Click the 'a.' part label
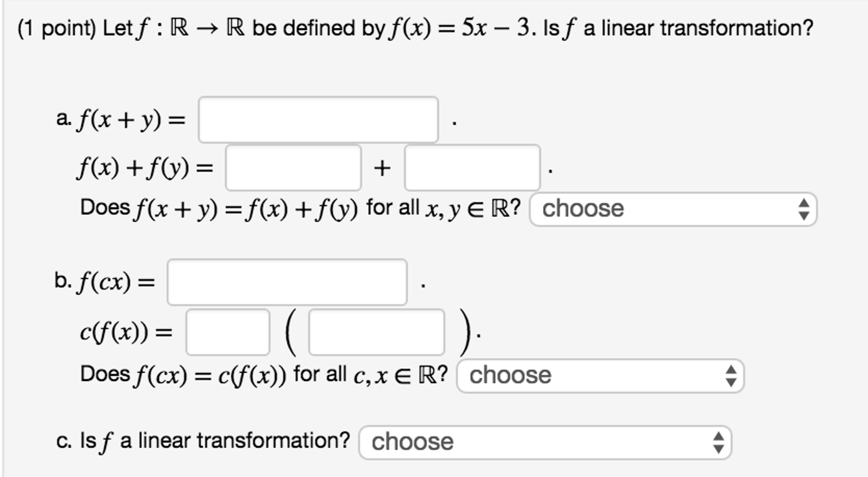The width and height of the screenshot is (868, 477). click(64, 119)
